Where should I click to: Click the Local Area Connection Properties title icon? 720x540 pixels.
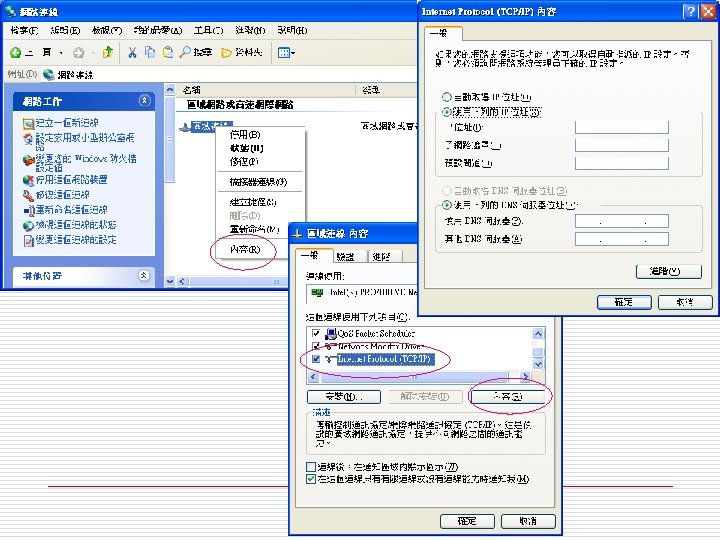pyautogui.click(x=298, y=234)
